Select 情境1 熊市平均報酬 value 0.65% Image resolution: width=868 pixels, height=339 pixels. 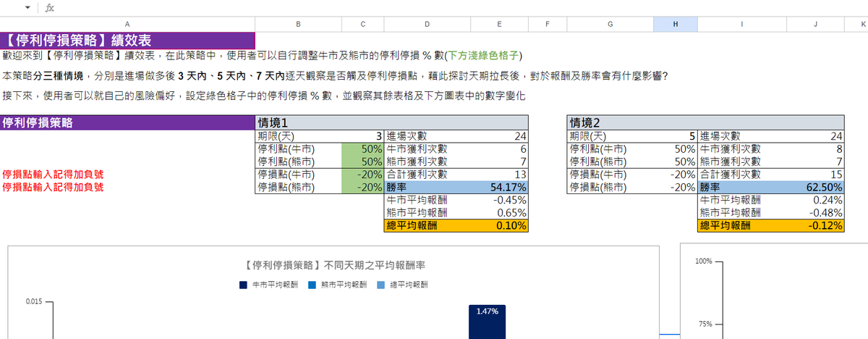[499, 213]
